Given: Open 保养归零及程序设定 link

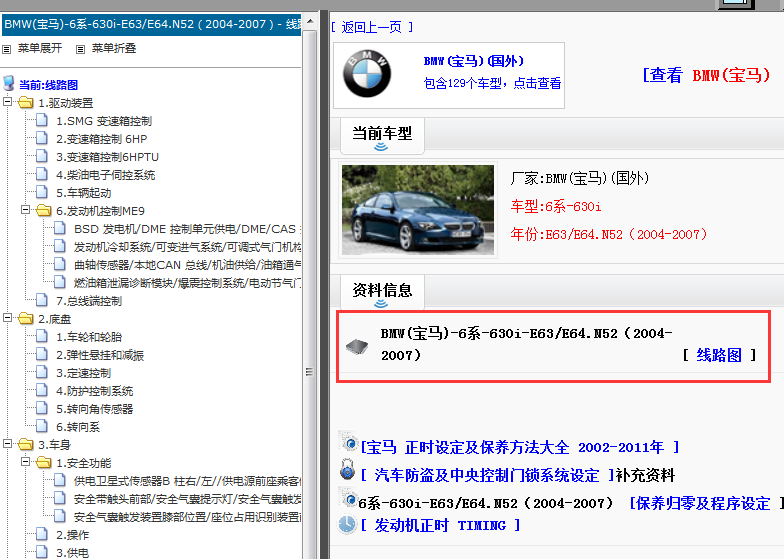Looking at the screenshot, I should pos(703,503).
